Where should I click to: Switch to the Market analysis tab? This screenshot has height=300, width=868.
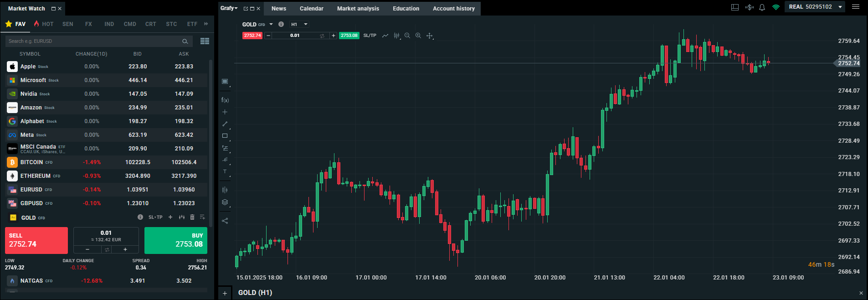(x=358, y=8)
